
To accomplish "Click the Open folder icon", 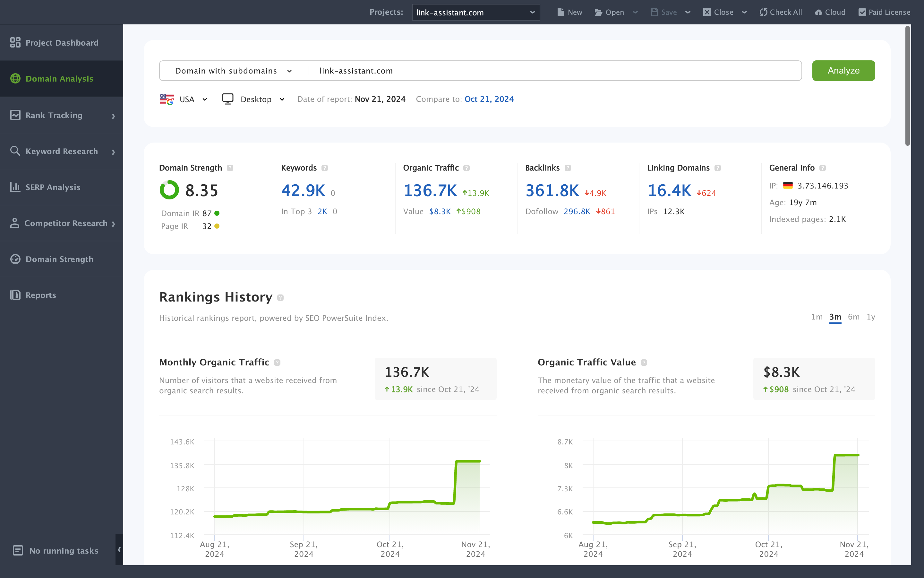I will pyautogui.click(x=598, y=12).
